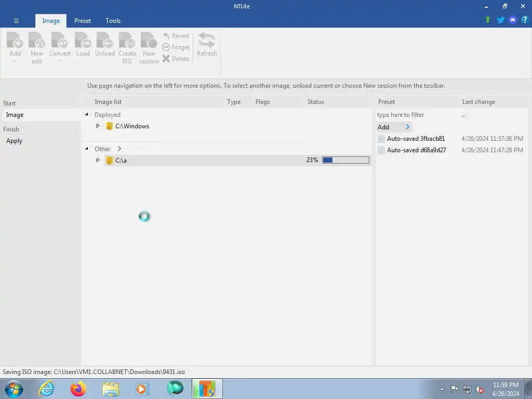The width and height of the screenshot is (532, 399).
Task: Open the hamburger menu in NTLite
Action: tap(16, 21)
